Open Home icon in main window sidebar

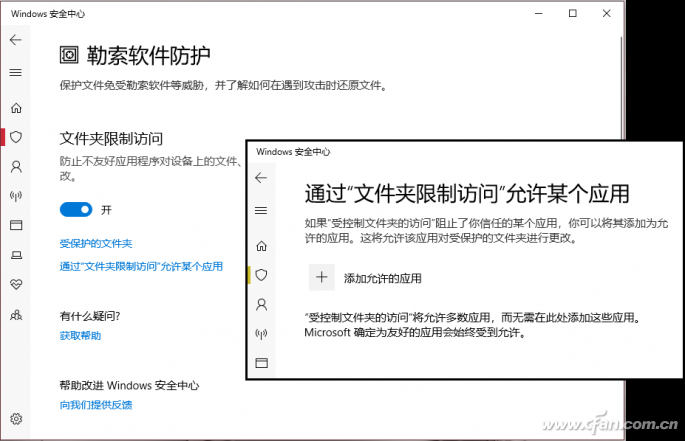[x=16, y=108]
